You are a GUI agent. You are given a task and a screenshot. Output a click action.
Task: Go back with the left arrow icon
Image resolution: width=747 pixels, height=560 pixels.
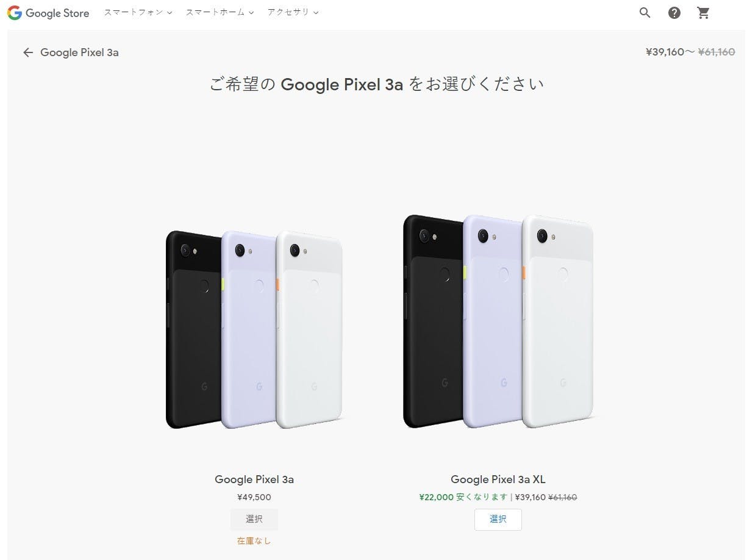[28, 52]
